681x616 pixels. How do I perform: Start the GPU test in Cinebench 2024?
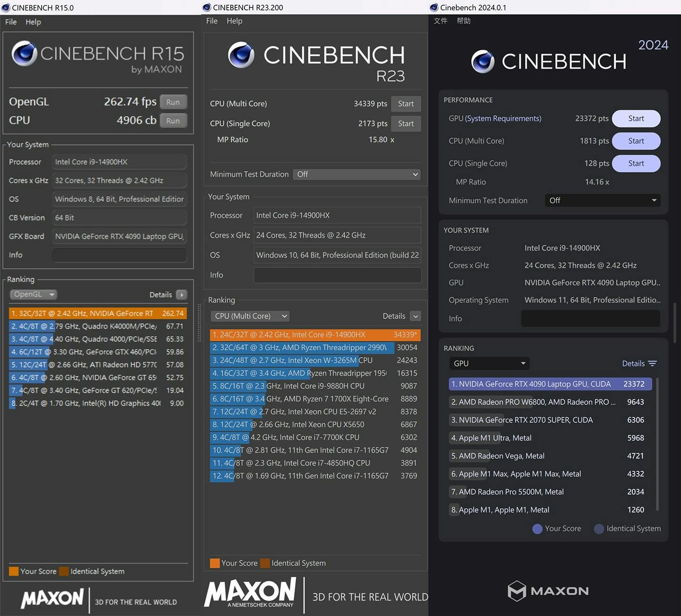click(636, 119)
